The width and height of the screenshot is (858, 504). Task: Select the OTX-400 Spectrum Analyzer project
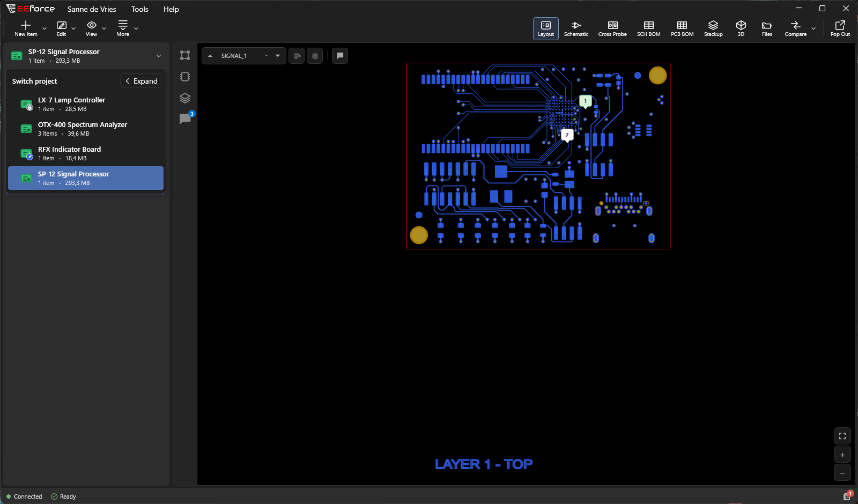(86, 129)
